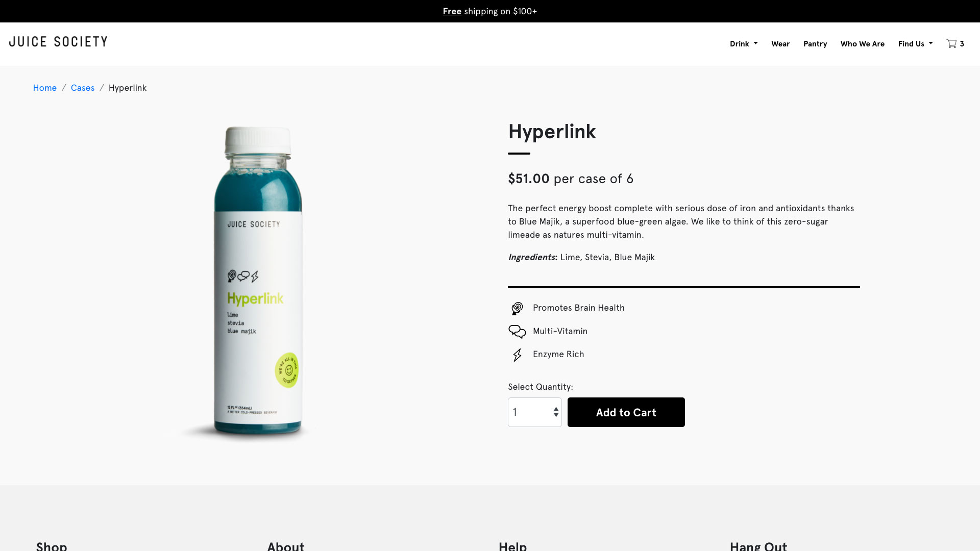Expand the Drink dropdown menu

click(x=744, y=44)
